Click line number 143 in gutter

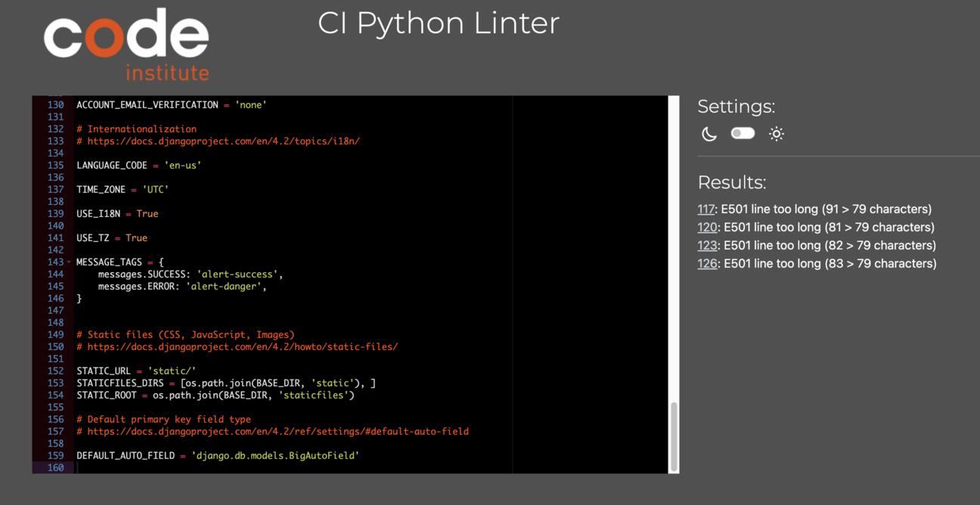[x=55, y=262]
